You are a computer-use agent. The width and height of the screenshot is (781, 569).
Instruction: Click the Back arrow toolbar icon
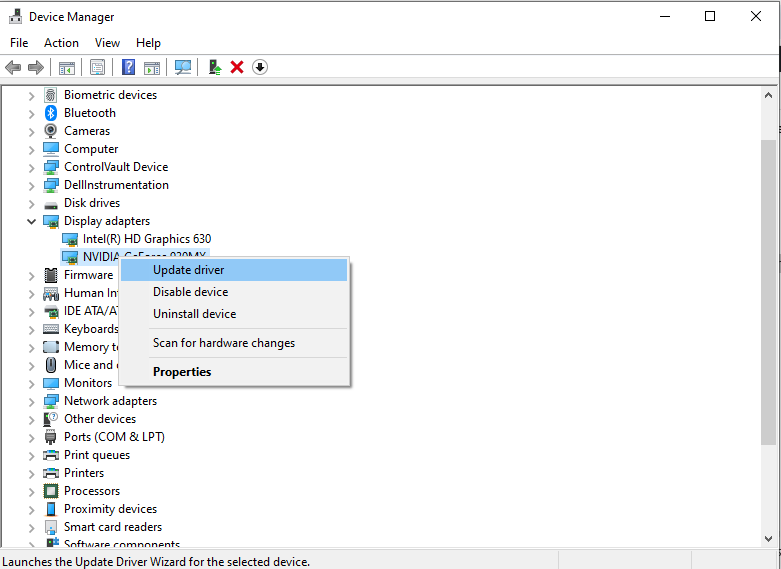click(13, 67)
